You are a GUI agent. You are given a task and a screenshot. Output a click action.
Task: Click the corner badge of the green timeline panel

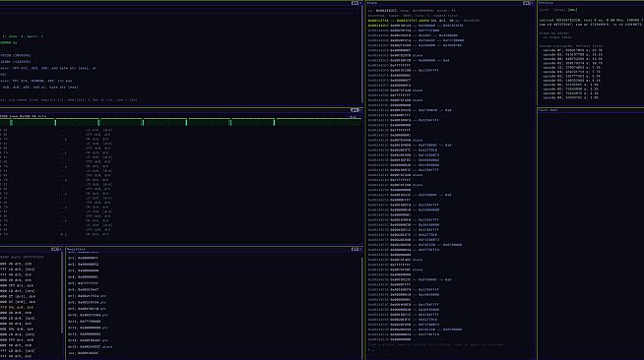[x=354, y=110]
